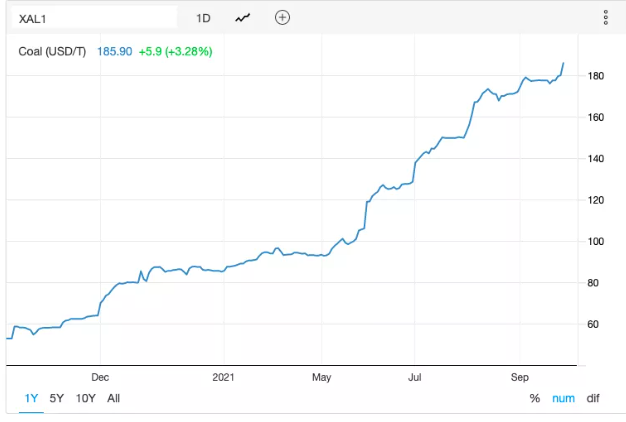The width and height of the screenshot is (626, 422).
Task: Click the Sep label on time axis
Action: point(518,378)
